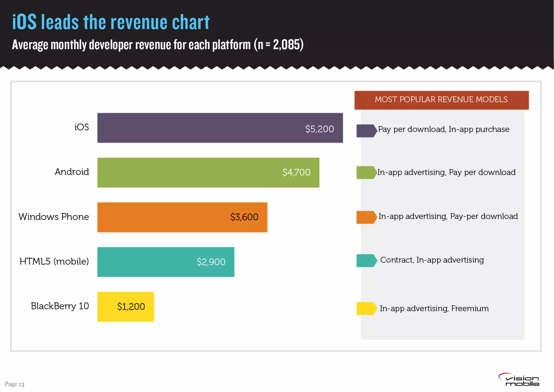Click the HTML5 (mobile) axis label

point(54,261)
